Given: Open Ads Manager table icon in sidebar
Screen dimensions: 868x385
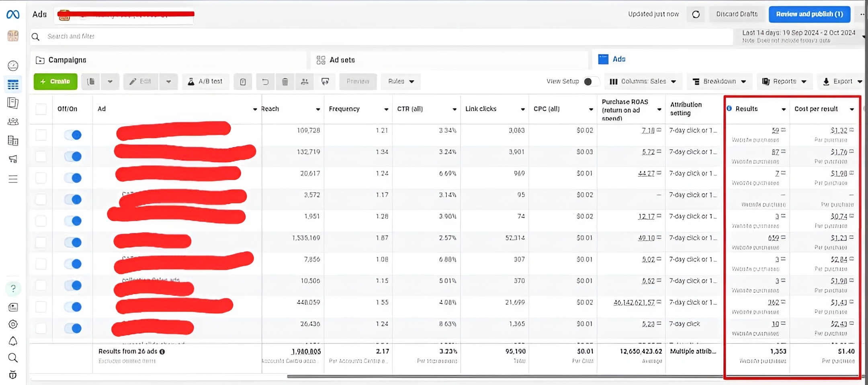Looking at the screenshot, I should [x=13, y=85].
